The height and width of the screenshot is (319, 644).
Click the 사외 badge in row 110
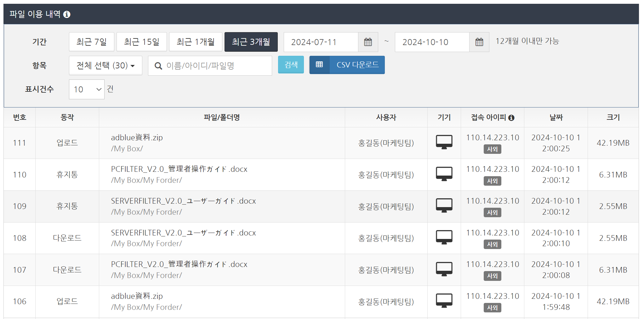pos(492,181)
